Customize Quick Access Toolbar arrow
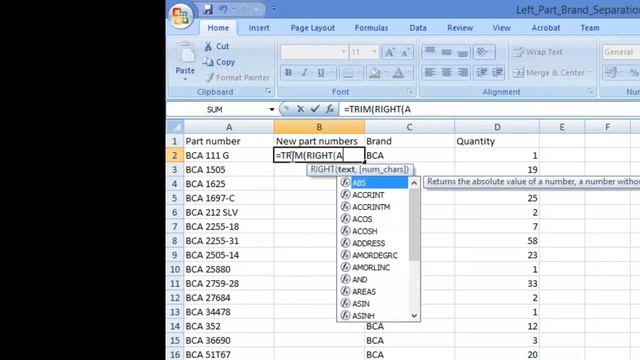This screenshot has width=640, height=360. (274, 9)
